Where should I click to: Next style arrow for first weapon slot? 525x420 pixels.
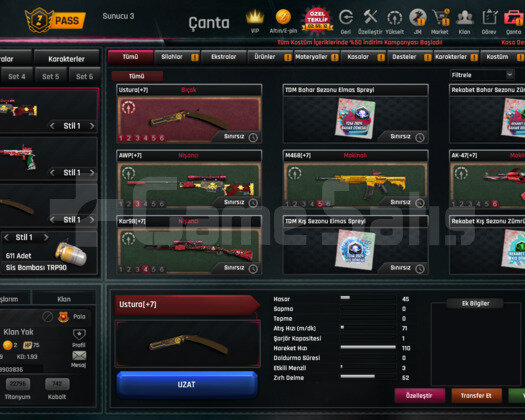(92, 126)
